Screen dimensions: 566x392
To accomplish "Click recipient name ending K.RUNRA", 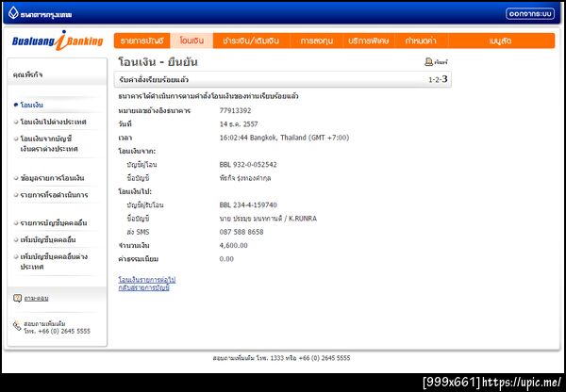I will coord(268,219).
